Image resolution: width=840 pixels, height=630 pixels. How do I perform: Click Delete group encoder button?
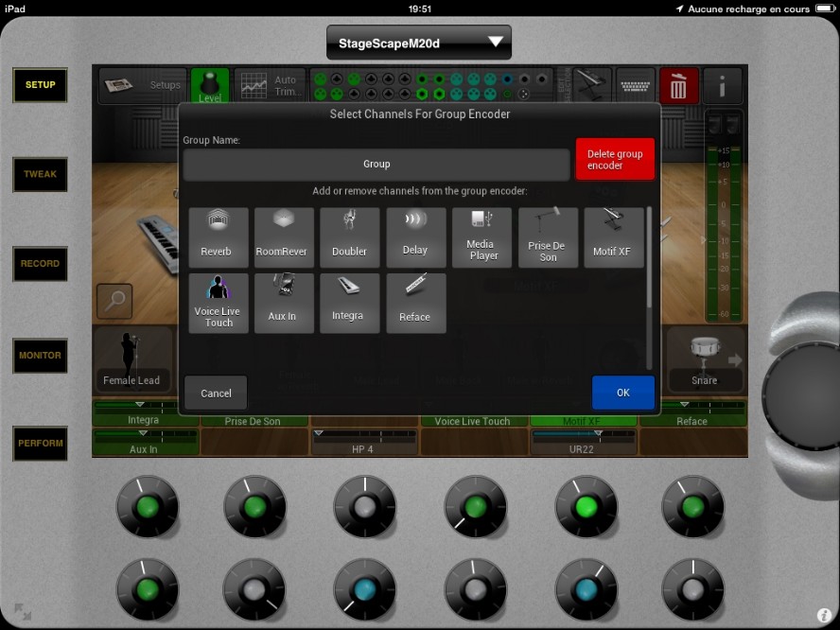(615, 159)
